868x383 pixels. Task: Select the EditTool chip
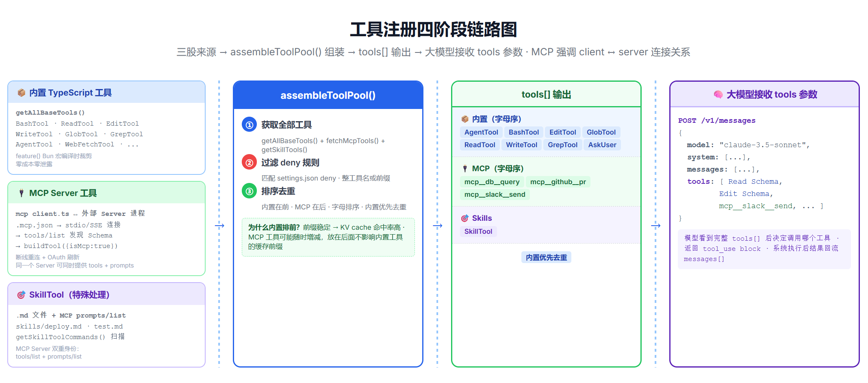click(563, 132)
